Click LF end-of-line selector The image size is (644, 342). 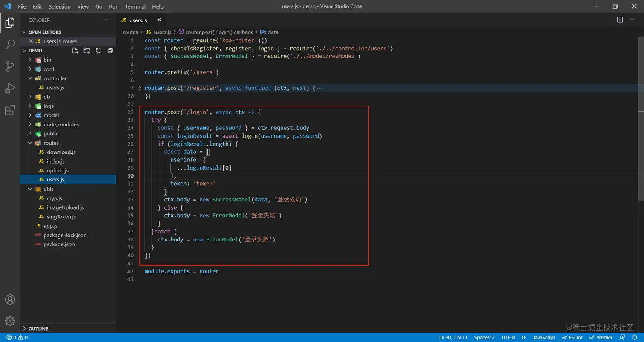pyautogui.click(x=524, y=338)
